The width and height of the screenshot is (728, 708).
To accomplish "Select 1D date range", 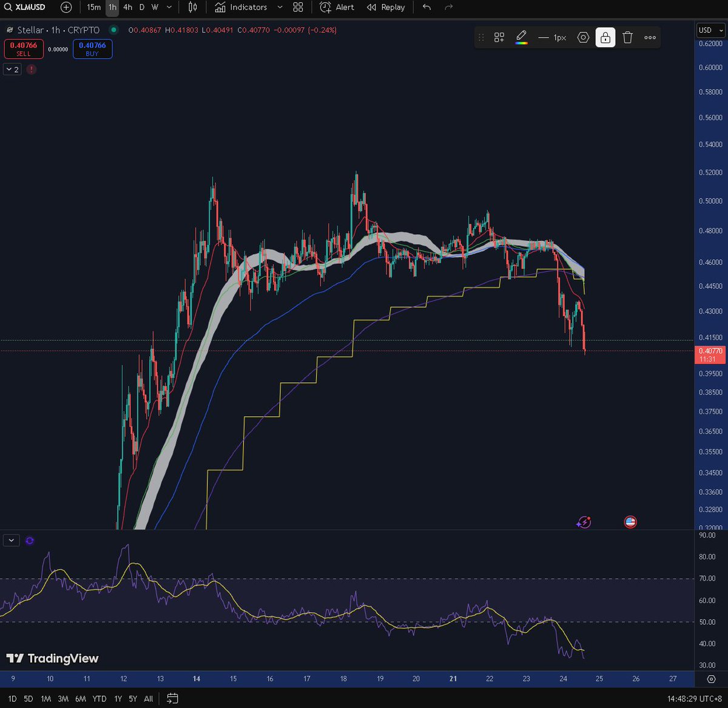I will pos(12,698).
